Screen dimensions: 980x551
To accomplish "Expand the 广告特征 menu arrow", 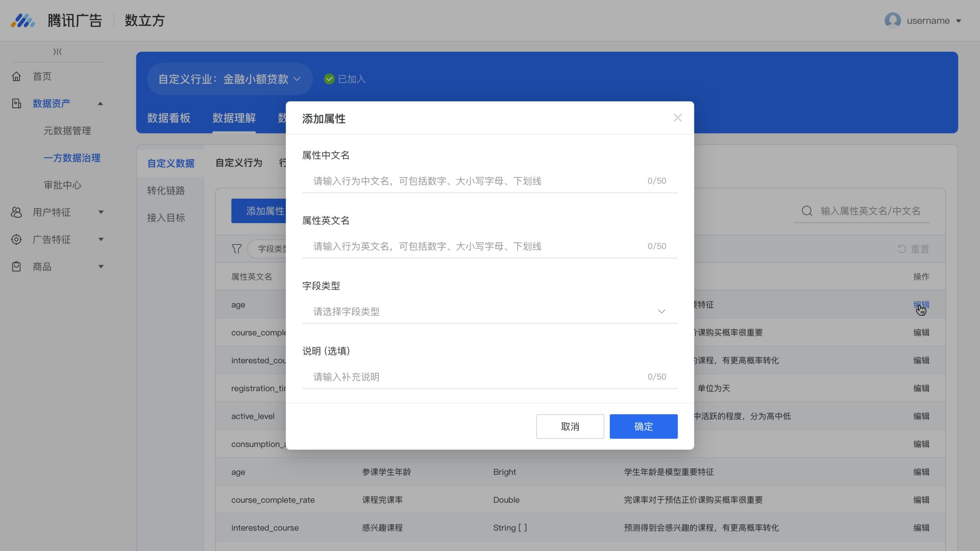I will click(101, 240).
